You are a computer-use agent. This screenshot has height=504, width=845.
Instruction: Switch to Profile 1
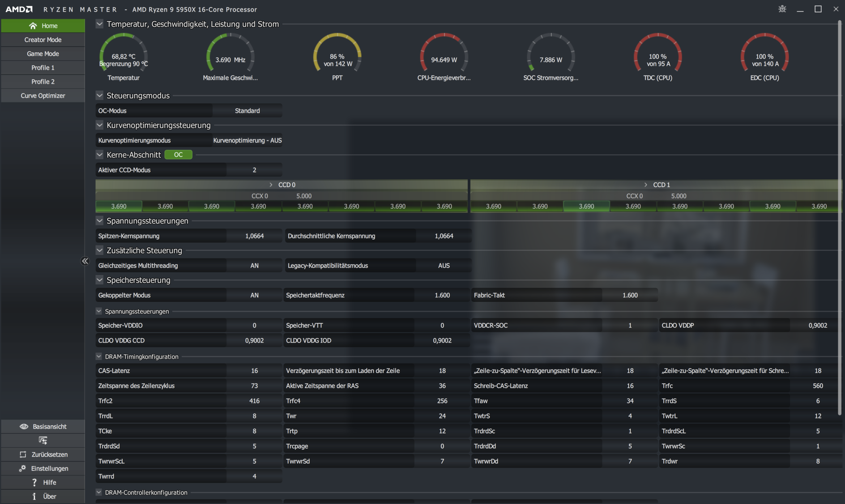coord(43,68)
